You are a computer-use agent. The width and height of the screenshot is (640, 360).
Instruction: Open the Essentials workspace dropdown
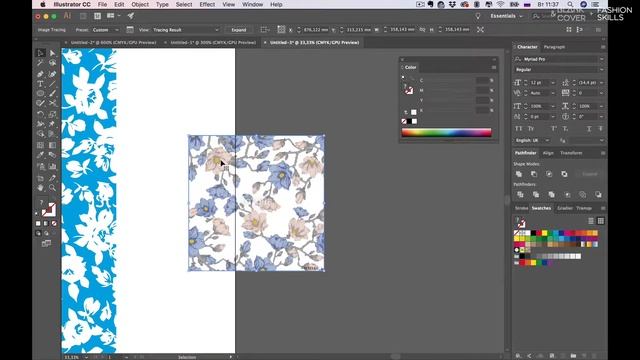[506, 16]
